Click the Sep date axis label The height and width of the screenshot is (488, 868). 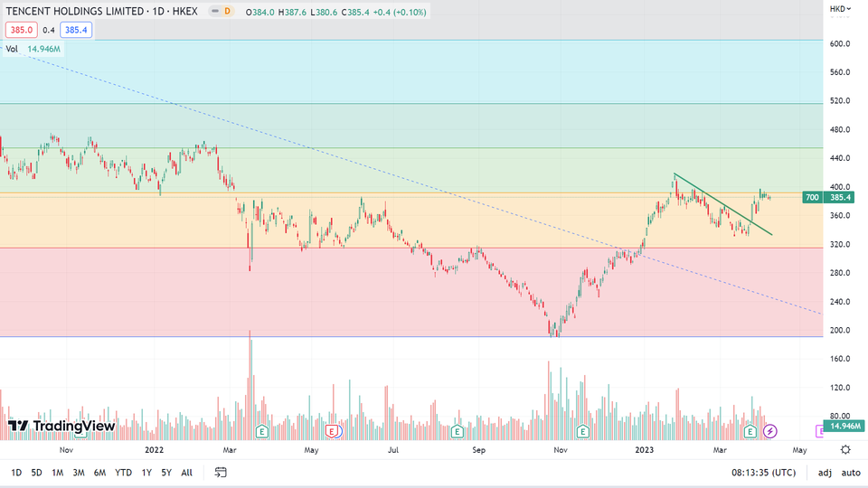pos(478,450)
